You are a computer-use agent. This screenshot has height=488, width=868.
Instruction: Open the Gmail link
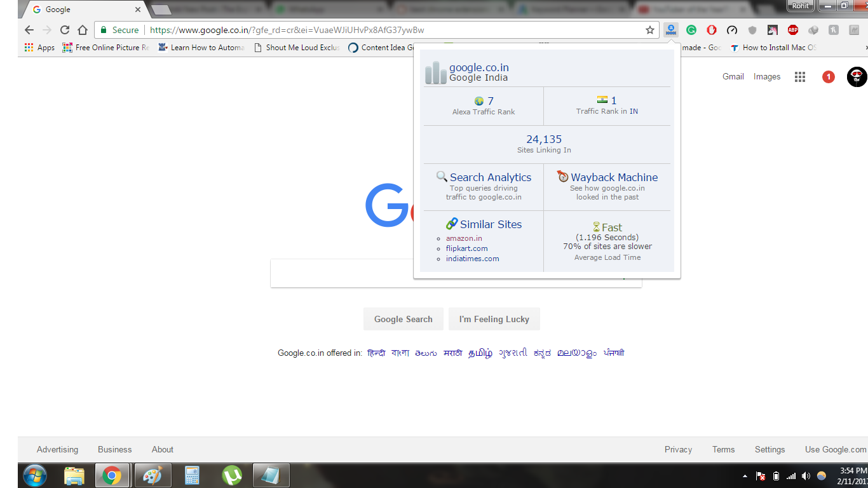(x=733, y=76)
